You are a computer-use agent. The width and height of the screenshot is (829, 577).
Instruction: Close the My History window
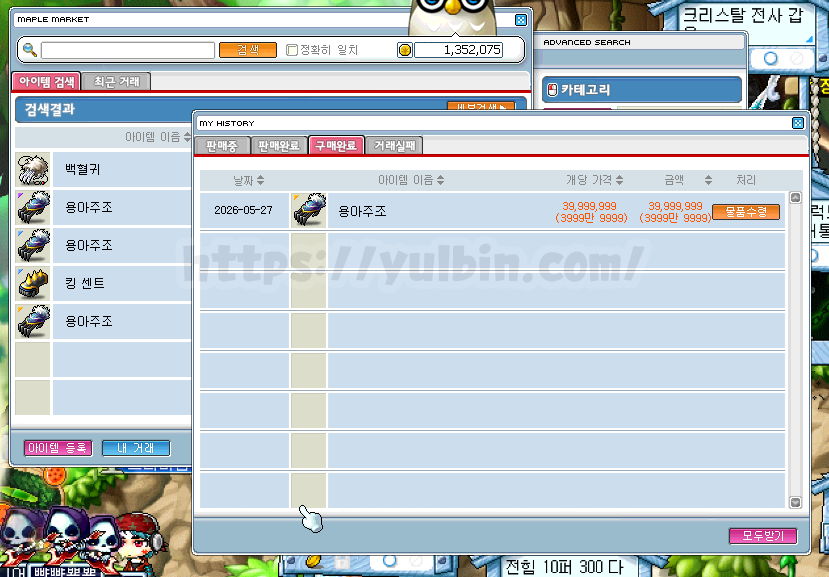(x=798, y=123)
